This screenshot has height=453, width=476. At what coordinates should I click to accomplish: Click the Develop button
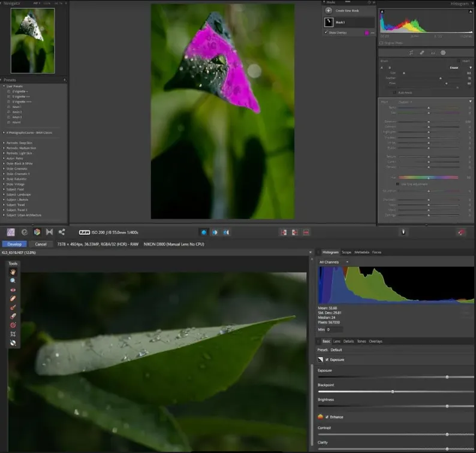pos(14,244)
